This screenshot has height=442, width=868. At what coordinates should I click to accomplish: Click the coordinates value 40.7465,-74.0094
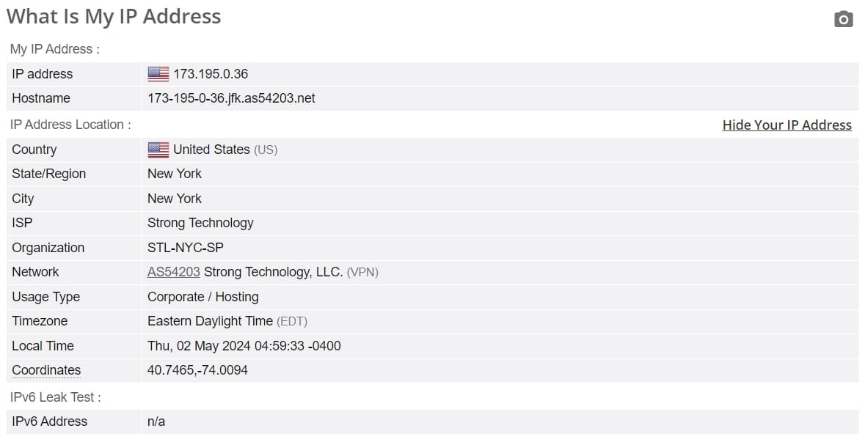point(197,370)
